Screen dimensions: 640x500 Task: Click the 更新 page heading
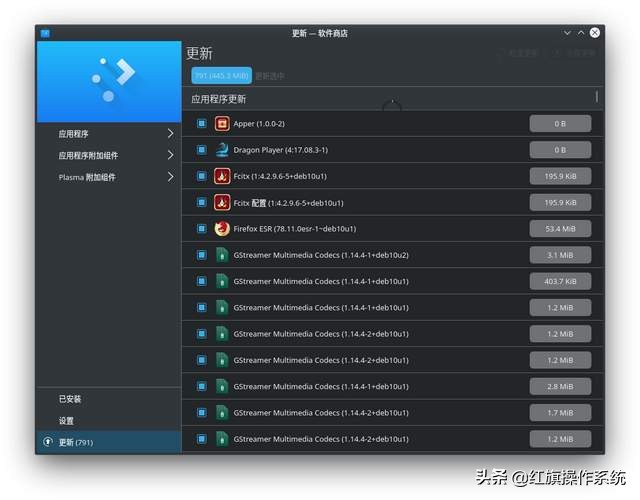pyautogui.click(x=199, y=53)
